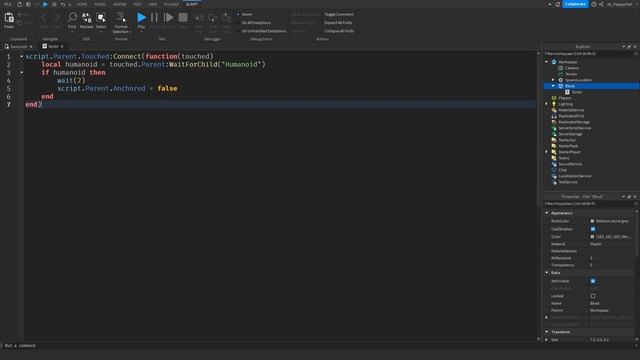The width and height of the screenshot is (640, 360).
Task: Start the playtest with the big Play button
Action: coord(141,18)
